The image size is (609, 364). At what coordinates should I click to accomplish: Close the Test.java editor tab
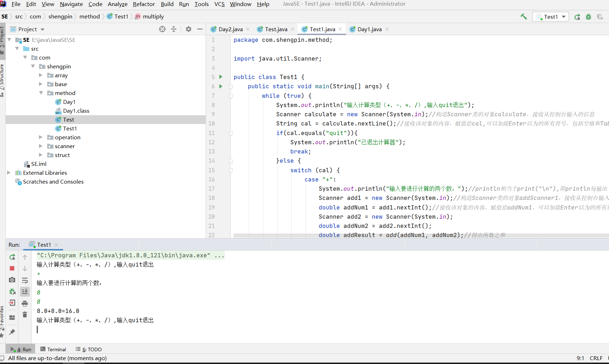coord(292,29)
